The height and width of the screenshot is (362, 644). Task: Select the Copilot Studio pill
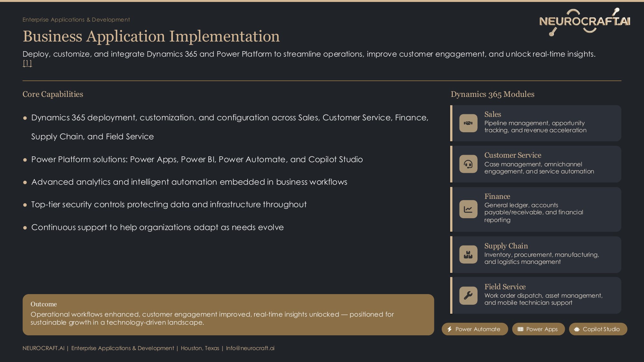pyautogui.click(x=598, y=329)
